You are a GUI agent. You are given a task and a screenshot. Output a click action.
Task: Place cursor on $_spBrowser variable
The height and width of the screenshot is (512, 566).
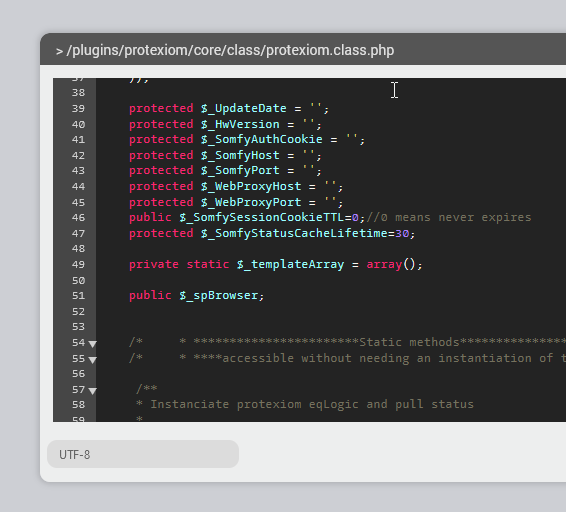[x=219, y=295]
